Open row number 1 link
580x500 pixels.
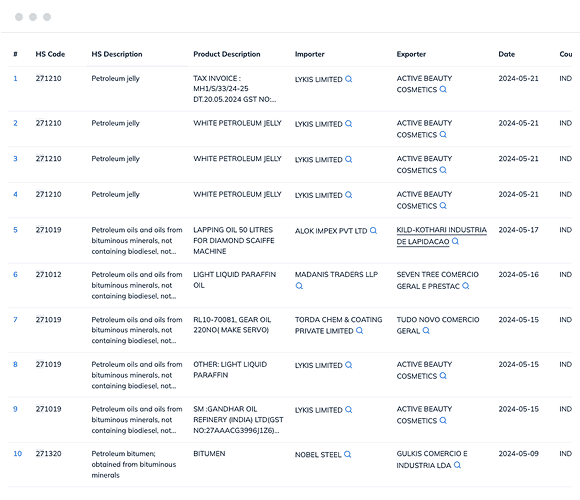pos(16,78)
